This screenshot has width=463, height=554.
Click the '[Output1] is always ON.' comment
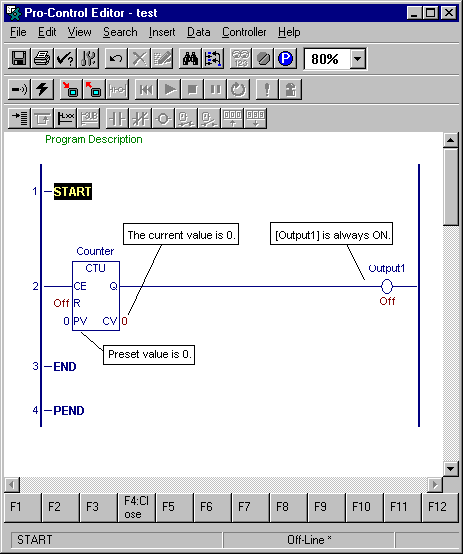[x=332, y=234]
